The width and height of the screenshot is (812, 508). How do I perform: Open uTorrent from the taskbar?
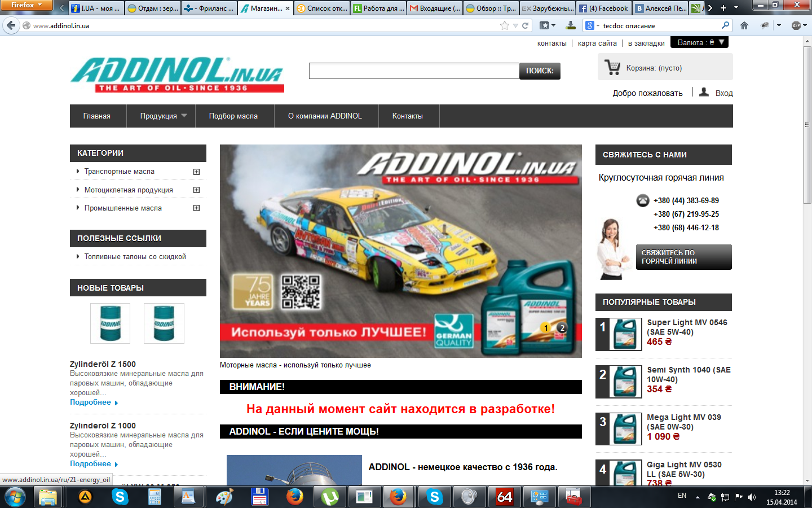(330, 497)
